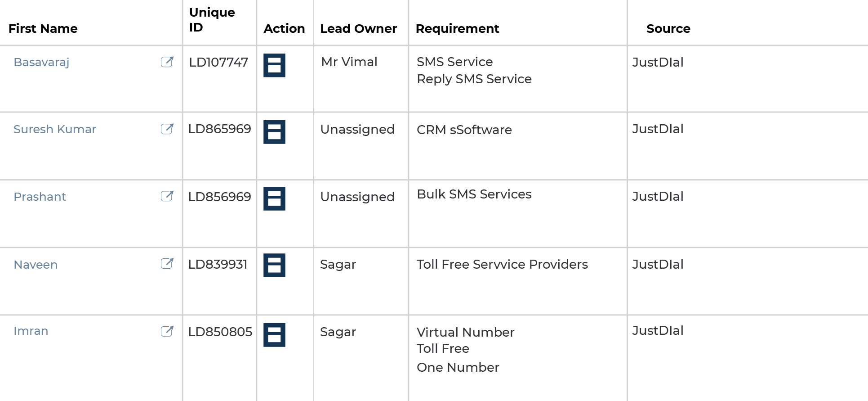The image size is (868, 401).
Task: Open Suresh Kumar's lead record
Action: point(55,129)
